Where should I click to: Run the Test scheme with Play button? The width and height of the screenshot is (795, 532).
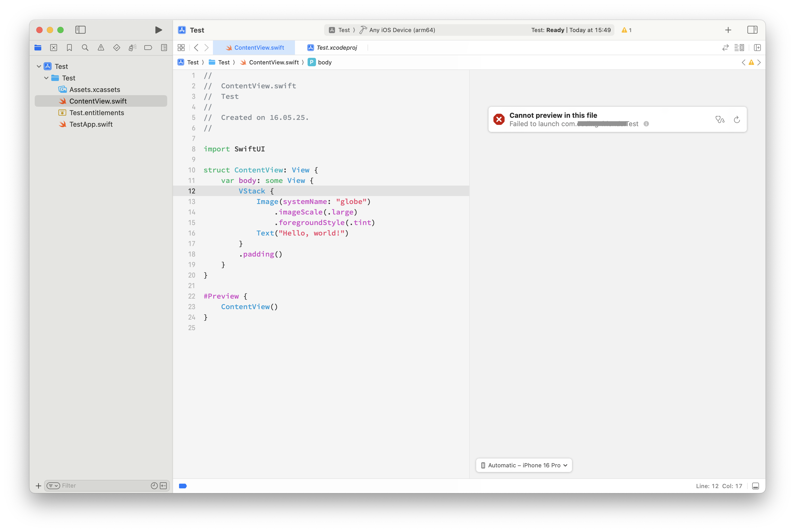click(x=158, y=30)
